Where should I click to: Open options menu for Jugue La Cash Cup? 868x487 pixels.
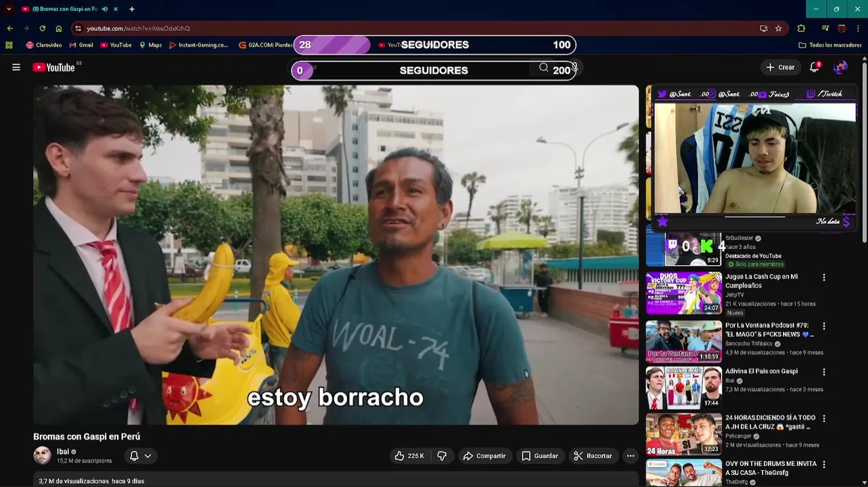point(824,277)
